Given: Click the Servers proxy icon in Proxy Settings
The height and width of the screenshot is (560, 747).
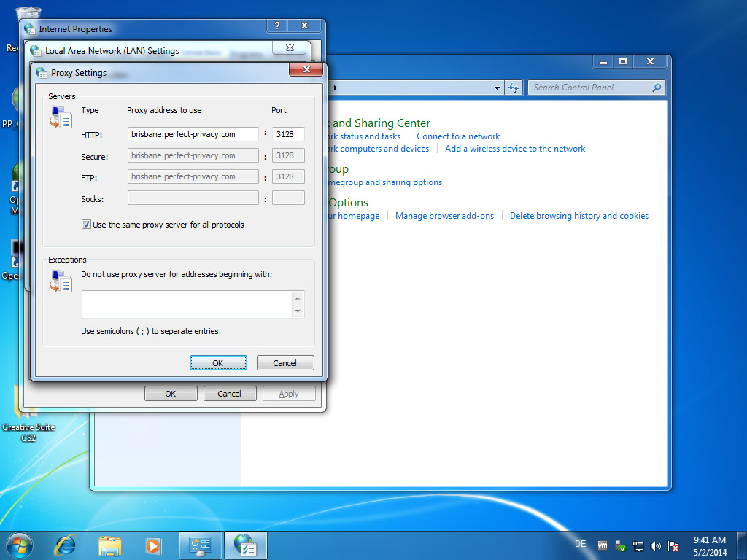Looking at the screenshot, I should 61,118.
